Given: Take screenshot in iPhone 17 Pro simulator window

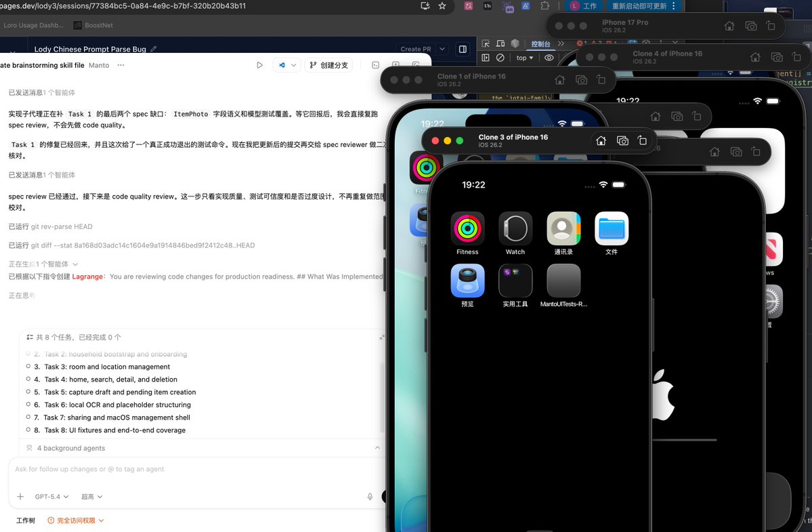Looking at the screenshot, I should pos(751,26).
